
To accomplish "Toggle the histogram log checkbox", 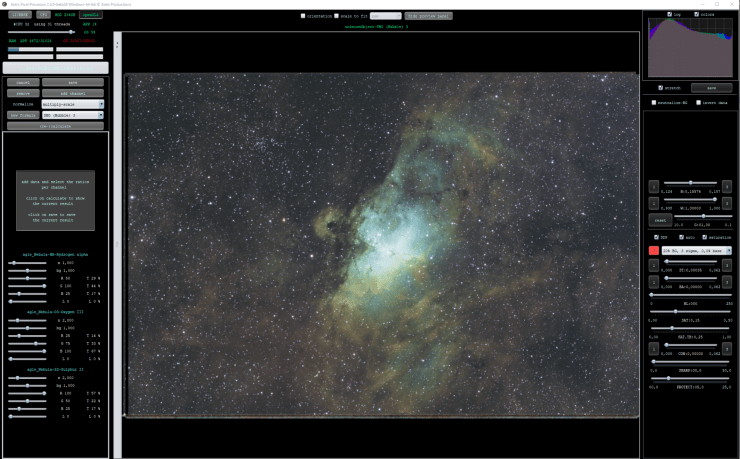I will pyautogui.click(x=670, y=14).
